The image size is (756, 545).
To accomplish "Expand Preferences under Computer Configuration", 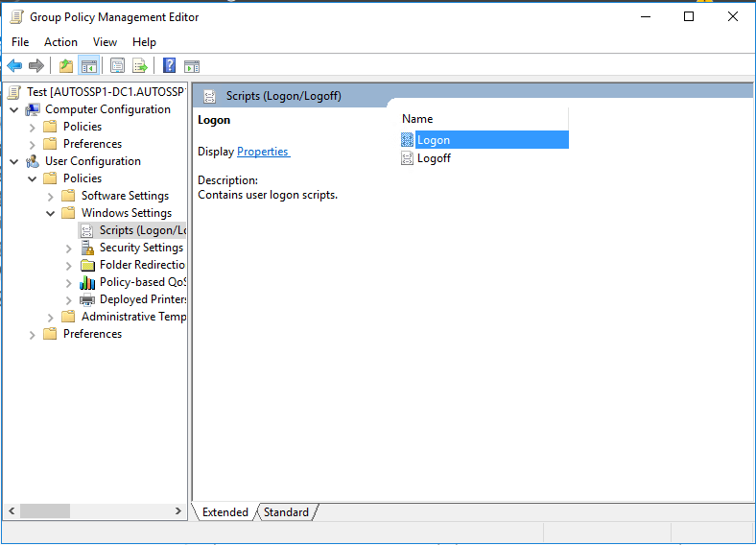I will pos(33,145).
